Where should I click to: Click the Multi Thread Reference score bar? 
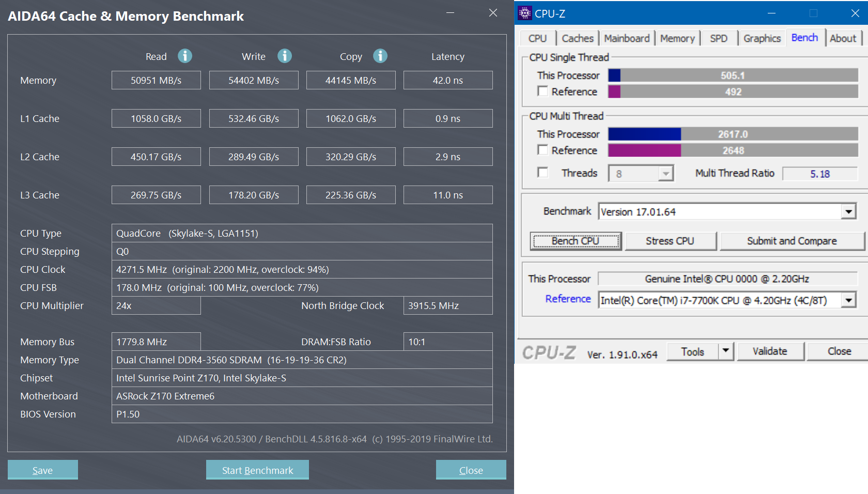tap(733, 150)
